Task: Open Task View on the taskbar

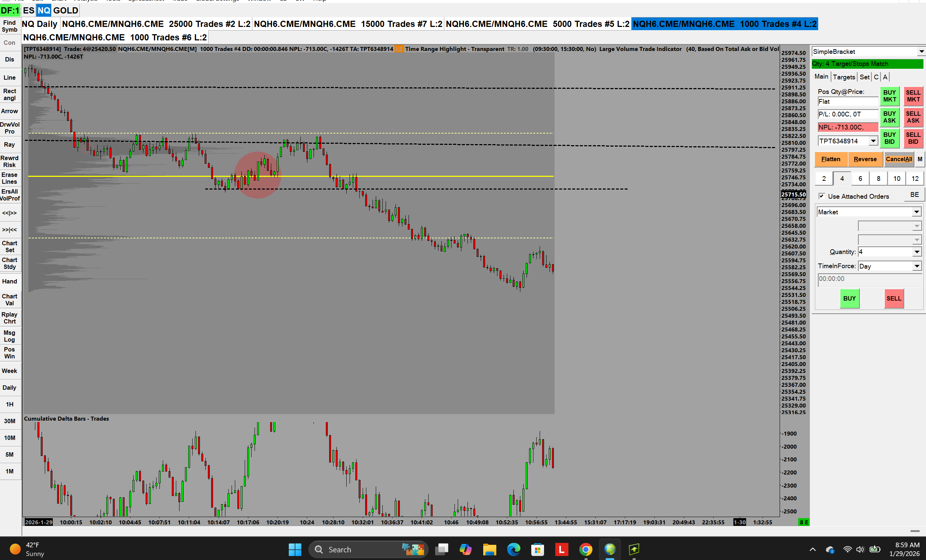Action: click(x=442, y=549)
